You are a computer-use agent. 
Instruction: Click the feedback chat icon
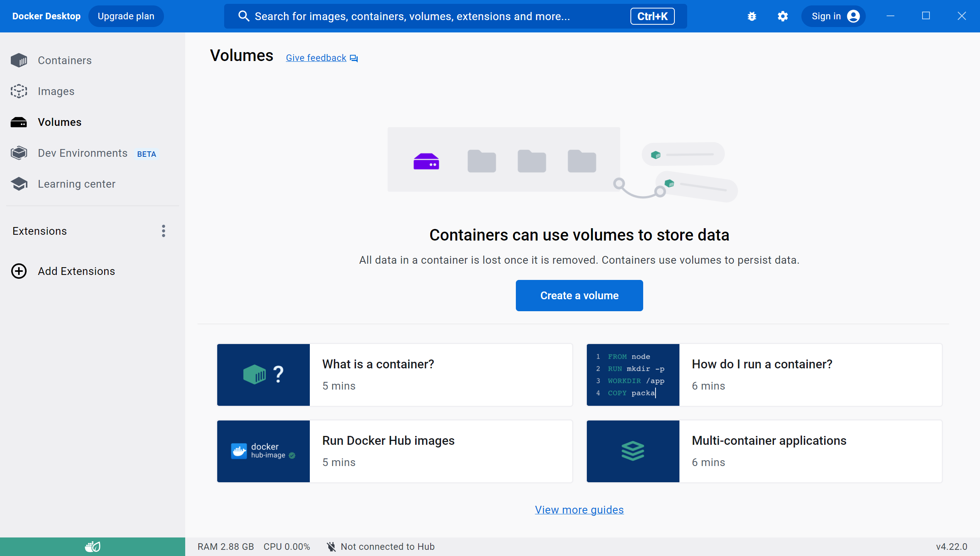tap(354, 58)
